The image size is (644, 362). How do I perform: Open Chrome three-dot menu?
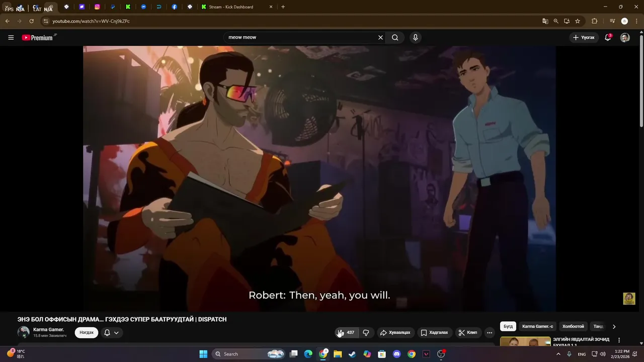click(636, 21)
